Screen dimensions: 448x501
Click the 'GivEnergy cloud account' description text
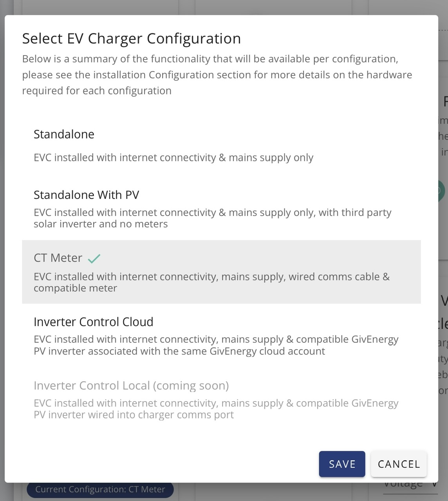[267, 351]
